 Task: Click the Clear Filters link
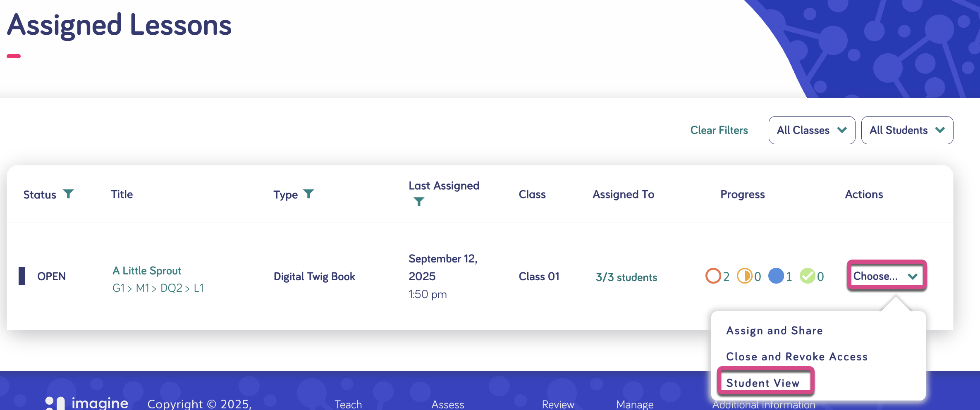pos(719,130)
